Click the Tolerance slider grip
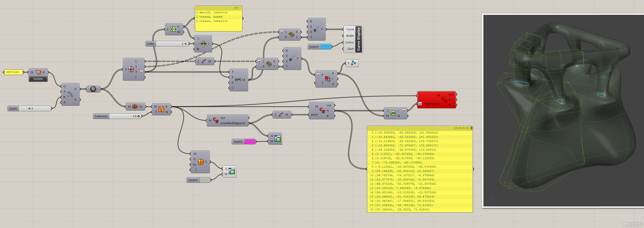Image resolution: width=644 pixels, height=228 pixels. coord(139,116)
